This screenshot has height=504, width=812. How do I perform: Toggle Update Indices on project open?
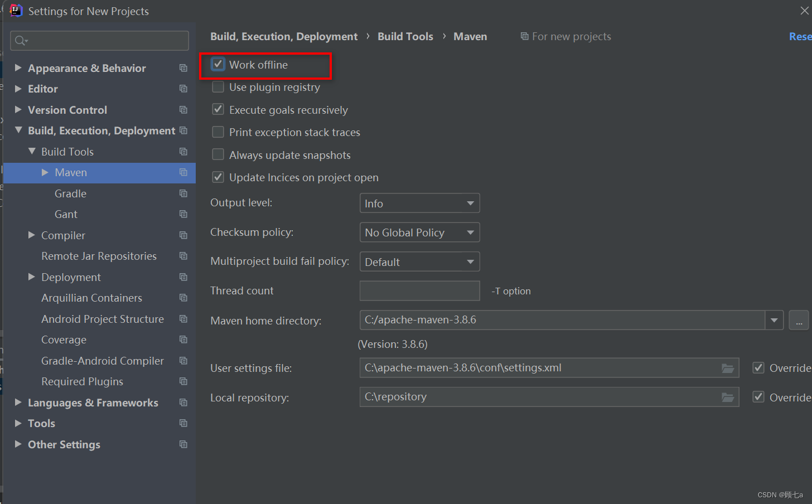[x=218, y=177]
